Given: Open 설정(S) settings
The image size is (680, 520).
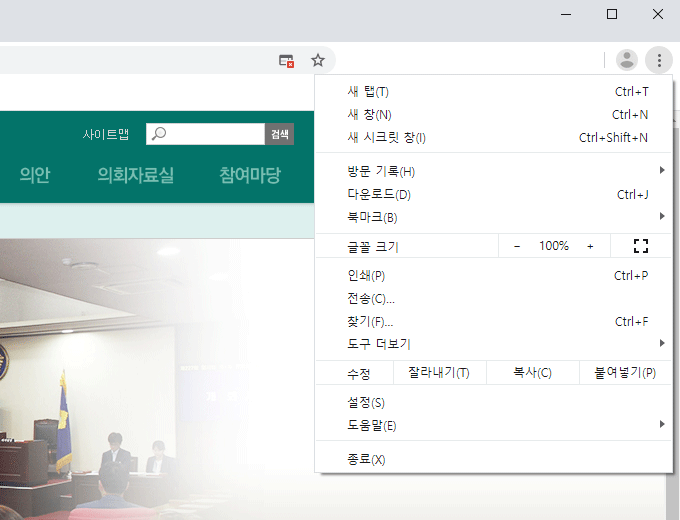Looking at the screenshot, I should point(494,402).
